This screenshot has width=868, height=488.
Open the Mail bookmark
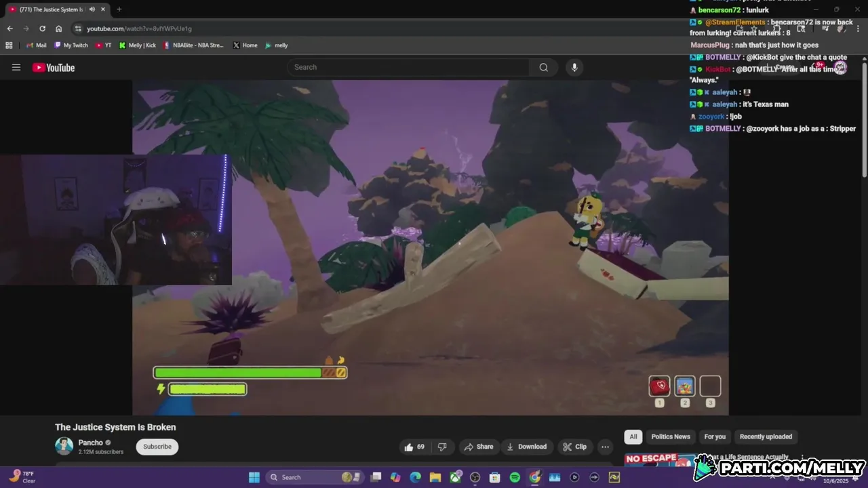click(37, 45)
